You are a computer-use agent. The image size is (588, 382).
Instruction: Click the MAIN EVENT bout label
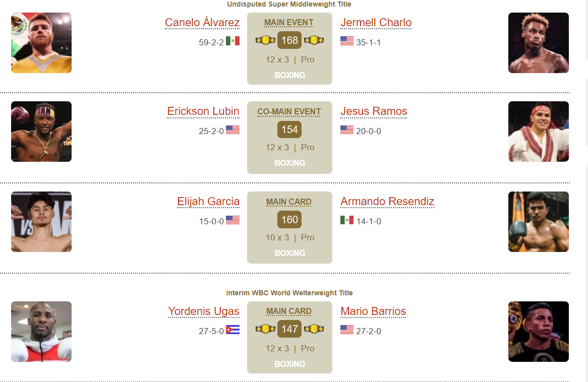pyautogui.click(x=289, y=23)
